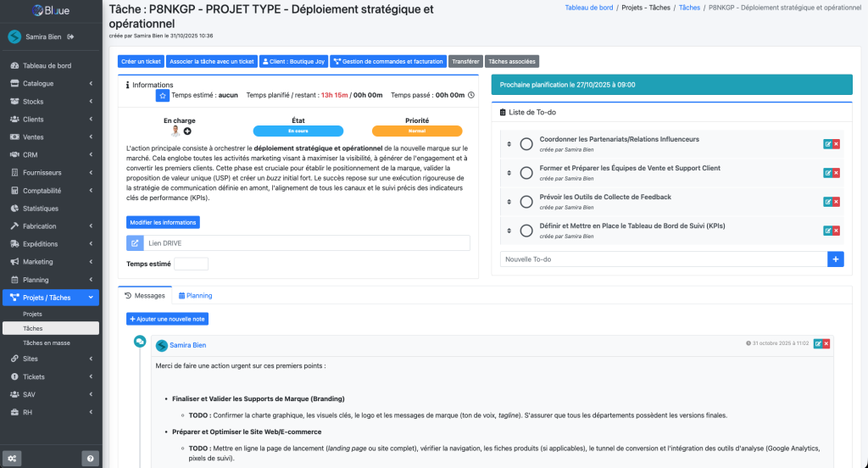Click the orange Priorité Normal badge

coord(417,131)
